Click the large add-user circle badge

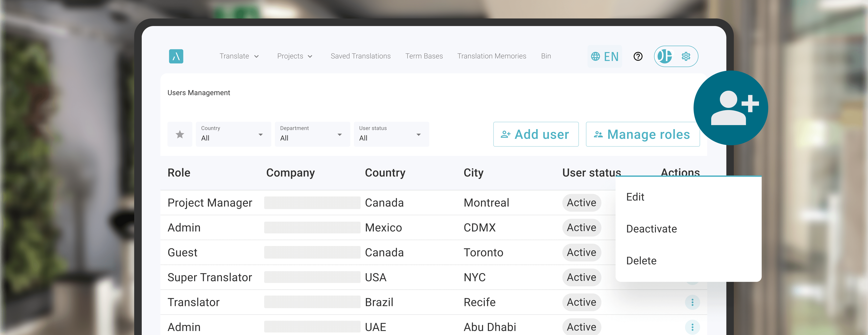pyautogui.click(x=730, y=108)
